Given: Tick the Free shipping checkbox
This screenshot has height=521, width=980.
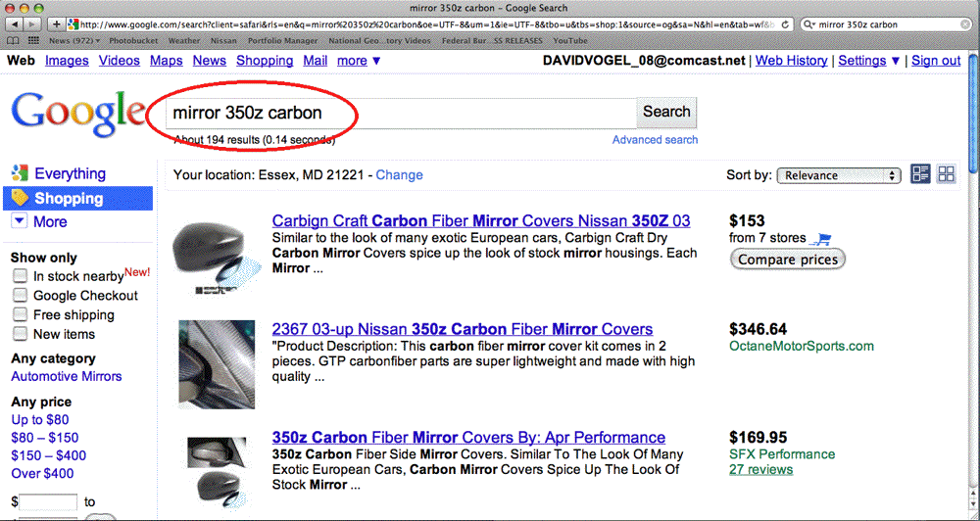Looking at the screenshot, I should [x=20, y=314].
